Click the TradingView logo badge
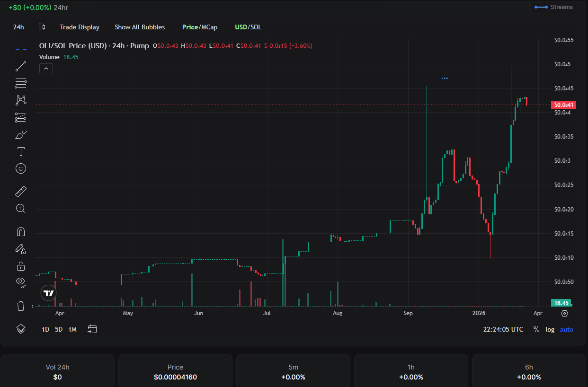Image resolution: width=588 pixels, height=387 pixels. click(x=48, y=293)
